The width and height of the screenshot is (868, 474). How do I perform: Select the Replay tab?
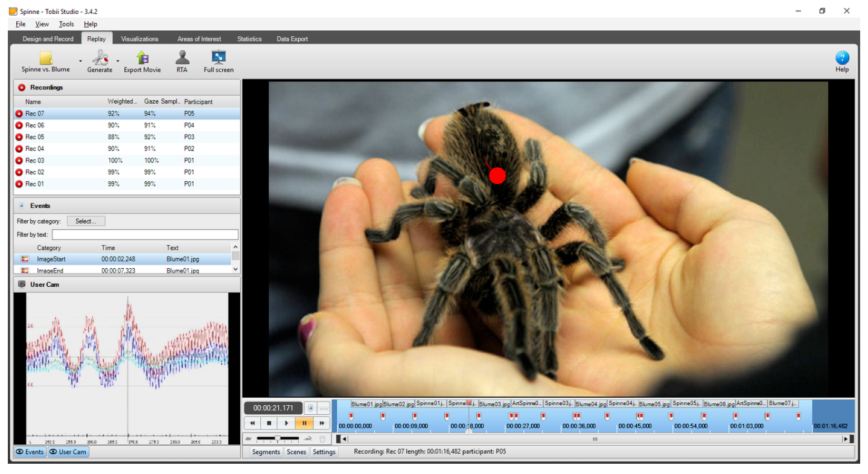tap(97, 39)
